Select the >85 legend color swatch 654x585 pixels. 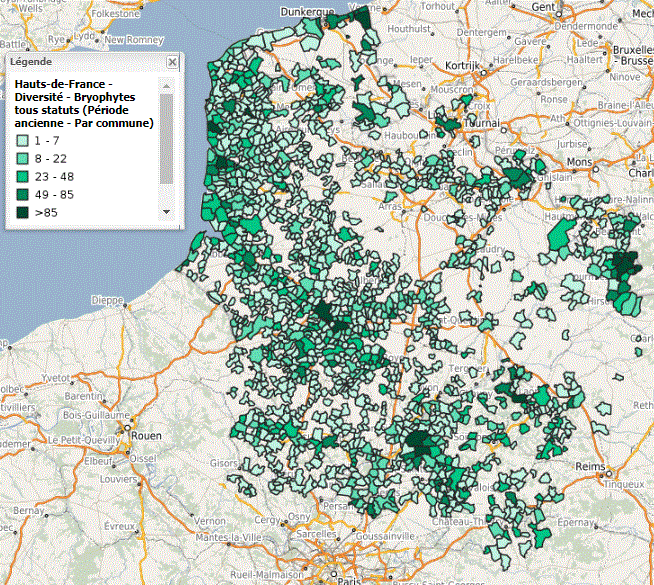(21, 213)
